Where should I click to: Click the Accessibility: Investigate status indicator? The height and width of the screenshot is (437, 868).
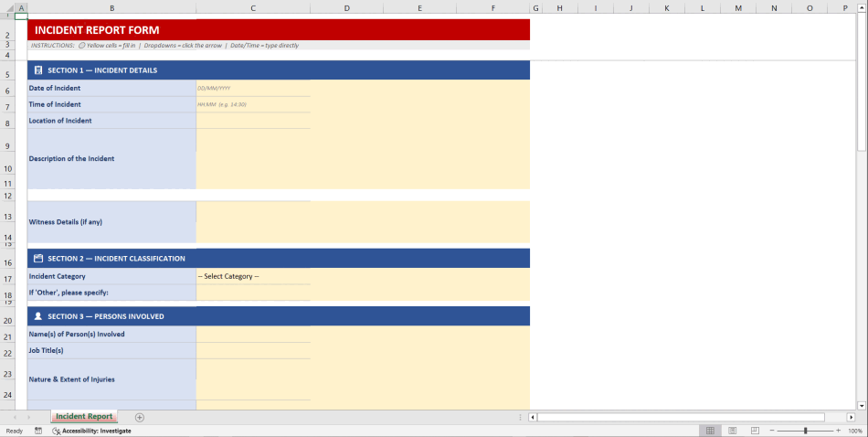(91, 431)
